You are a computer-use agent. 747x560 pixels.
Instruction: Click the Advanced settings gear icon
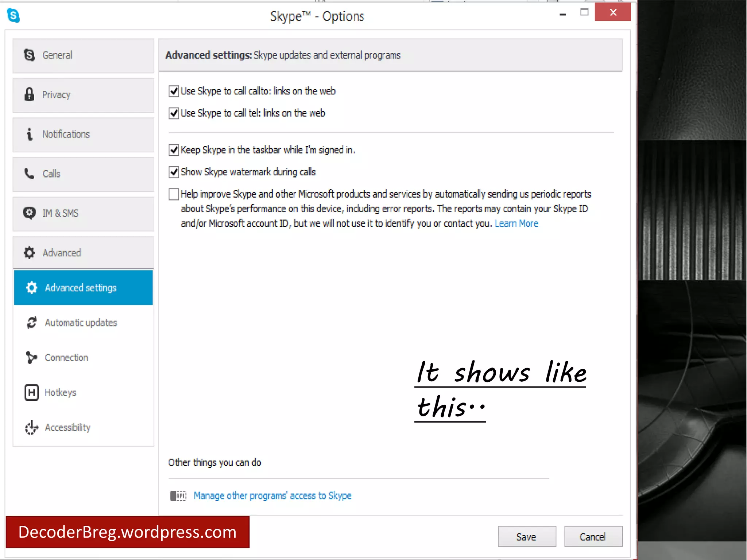(32, 288)
